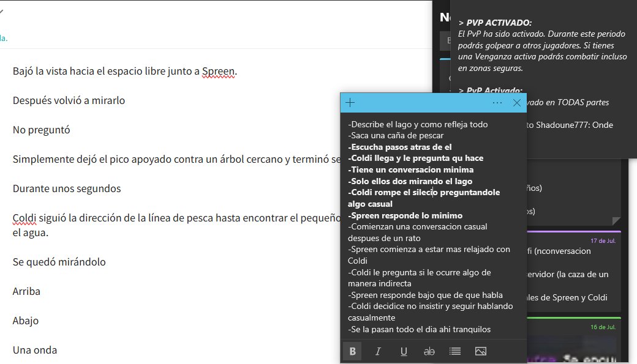Click the line '-Spreen responde bajo que de que habla'
This screenshot has width=637, height=364.
coord(425,295)
